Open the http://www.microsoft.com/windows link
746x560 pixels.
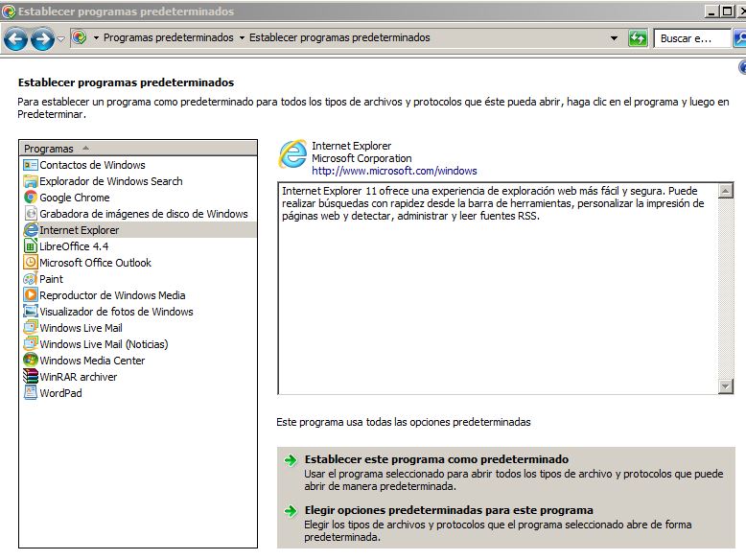coord(394,171)
